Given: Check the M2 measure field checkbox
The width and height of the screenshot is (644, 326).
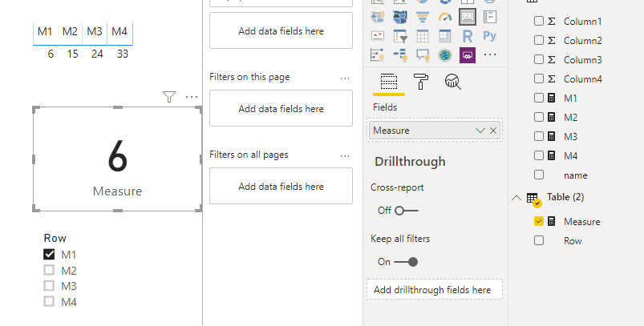Looking at the screenshot, I should point(539,117).
